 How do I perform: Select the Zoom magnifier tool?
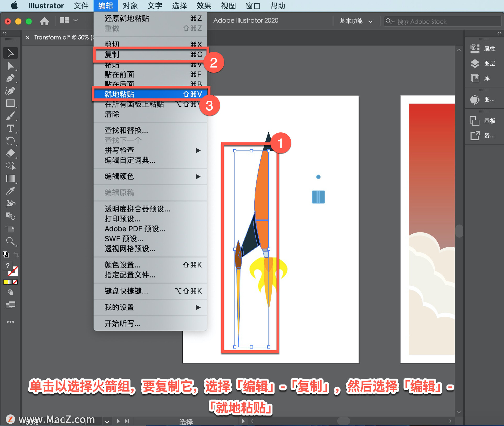[10, 241]
